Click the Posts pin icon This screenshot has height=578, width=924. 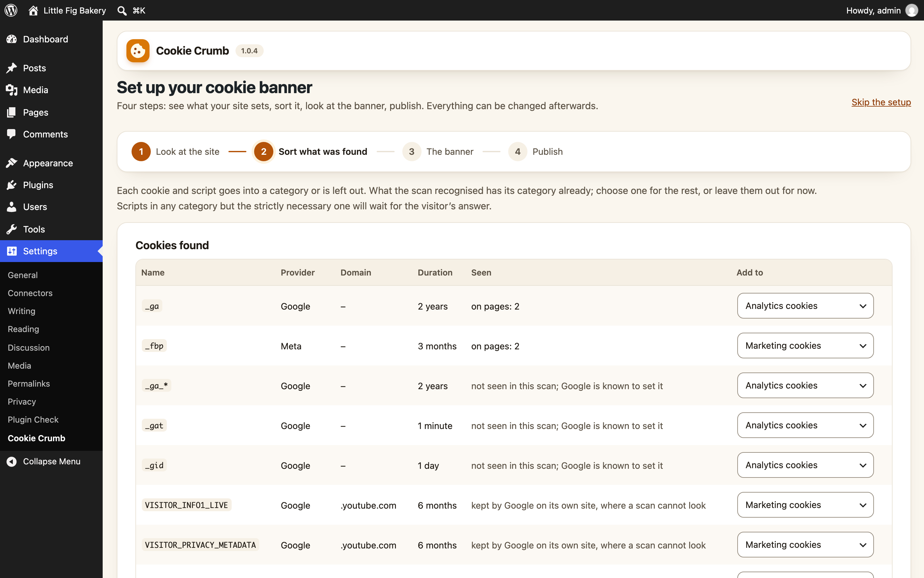pyautogui.click(x=12, y=68)
